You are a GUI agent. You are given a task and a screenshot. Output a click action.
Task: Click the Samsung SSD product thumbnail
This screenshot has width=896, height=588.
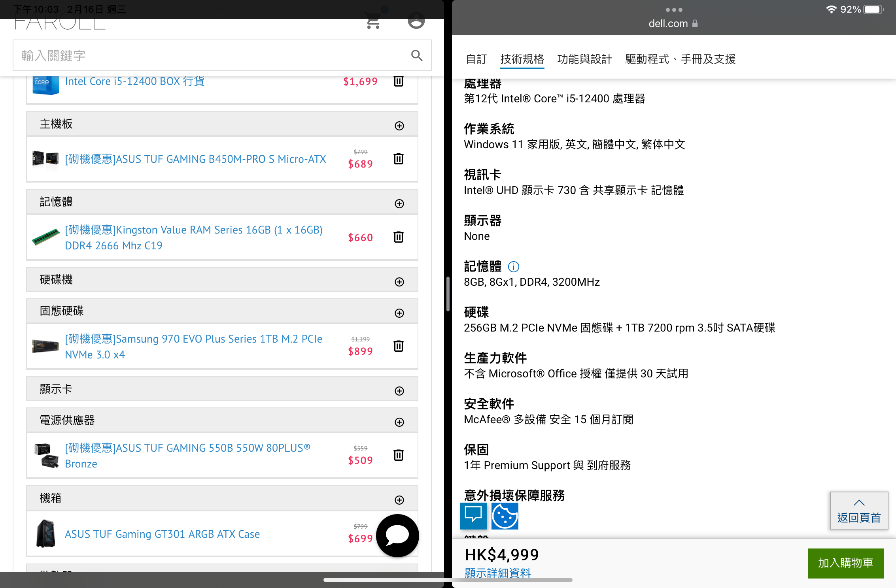45,346
